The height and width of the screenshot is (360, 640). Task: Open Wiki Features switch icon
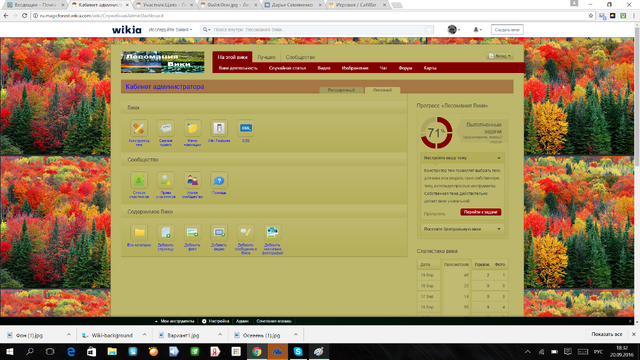click(219, 128)
